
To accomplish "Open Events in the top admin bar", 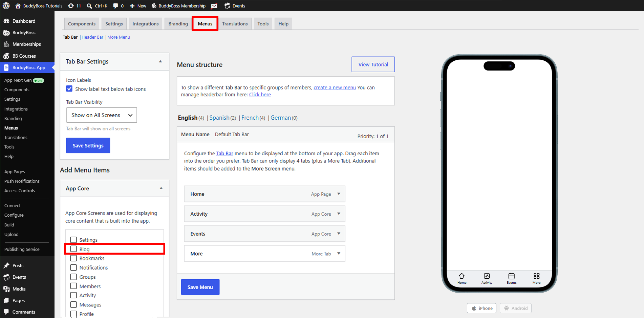I will coord(235,6).
